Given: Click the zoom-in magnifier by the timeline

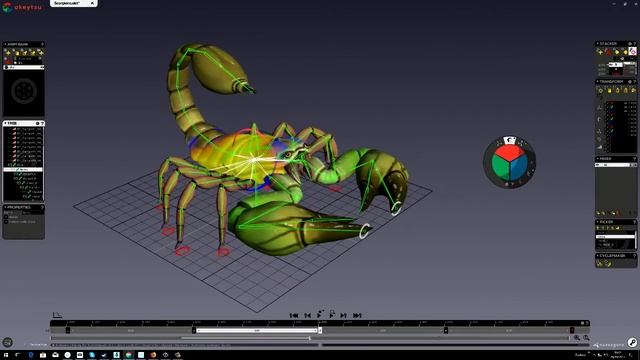Looking at the screenshot, I should (577, 338).
